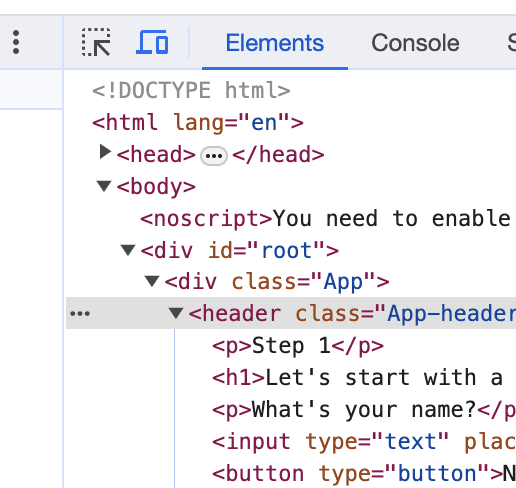Toggle the device toolbar icon
Screen dimensions: 516x488
click(x=152, y=42)
